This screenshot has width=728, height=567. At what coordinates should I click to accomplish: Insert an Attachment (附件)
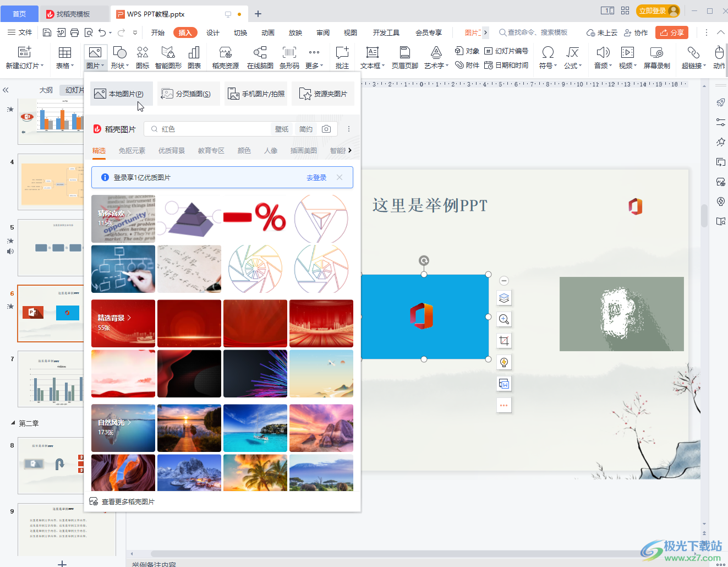coord(467,65)
